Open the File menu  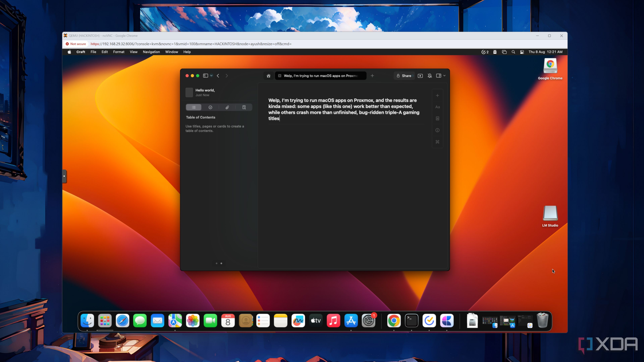[x=93, y=52]
